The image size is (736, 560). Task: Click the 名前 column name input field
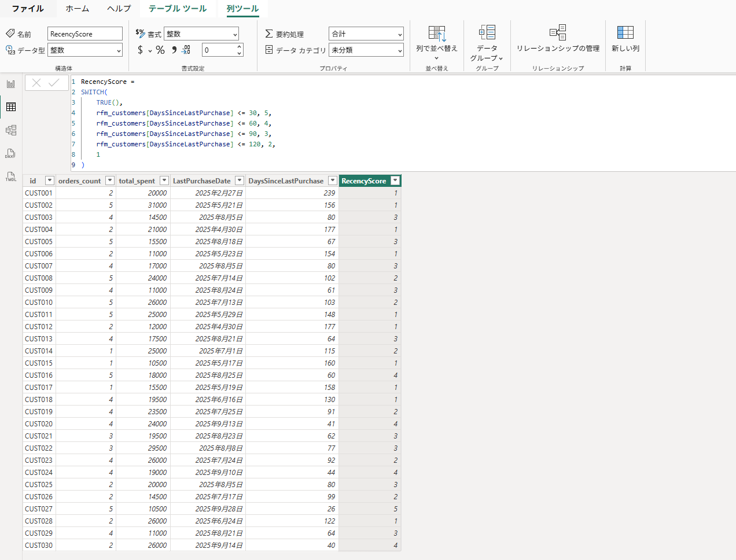click(84, 34)
